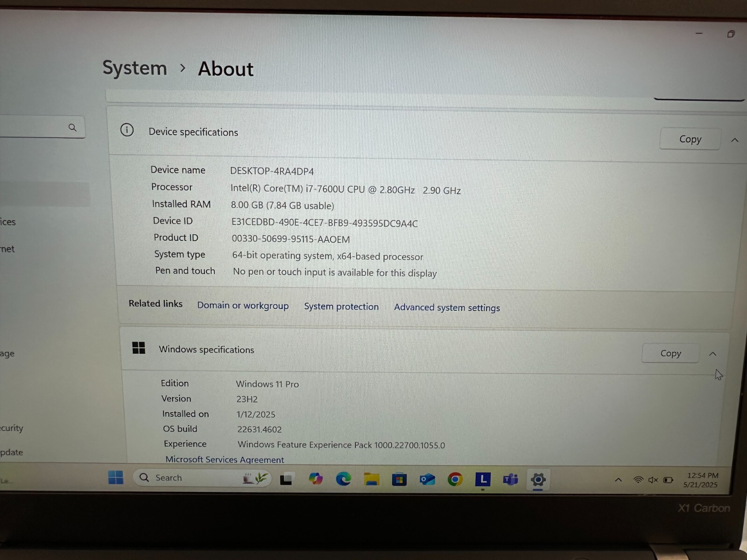Click the settings search magnifier icon

(x=72, y=127)
